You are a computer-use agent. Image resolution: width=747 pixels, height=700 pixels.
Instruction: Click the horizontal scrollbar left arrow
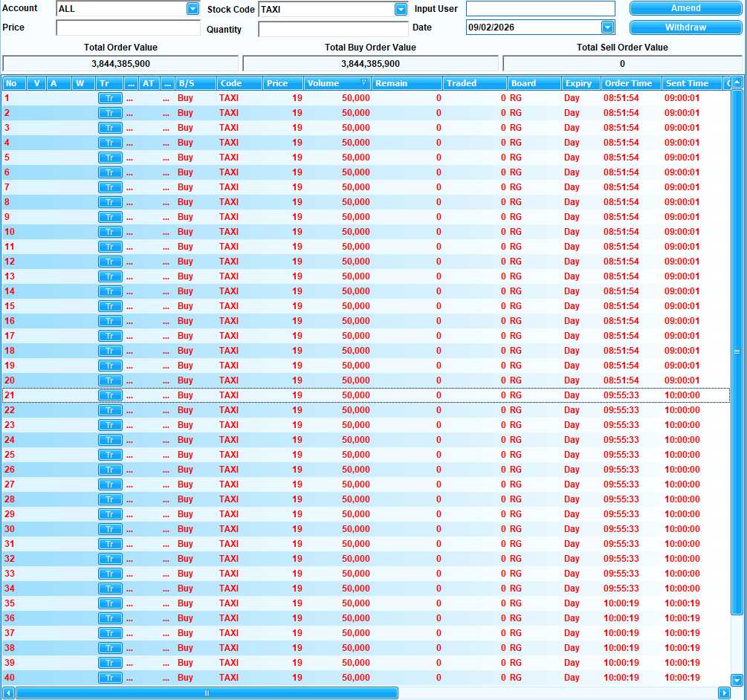9,693
